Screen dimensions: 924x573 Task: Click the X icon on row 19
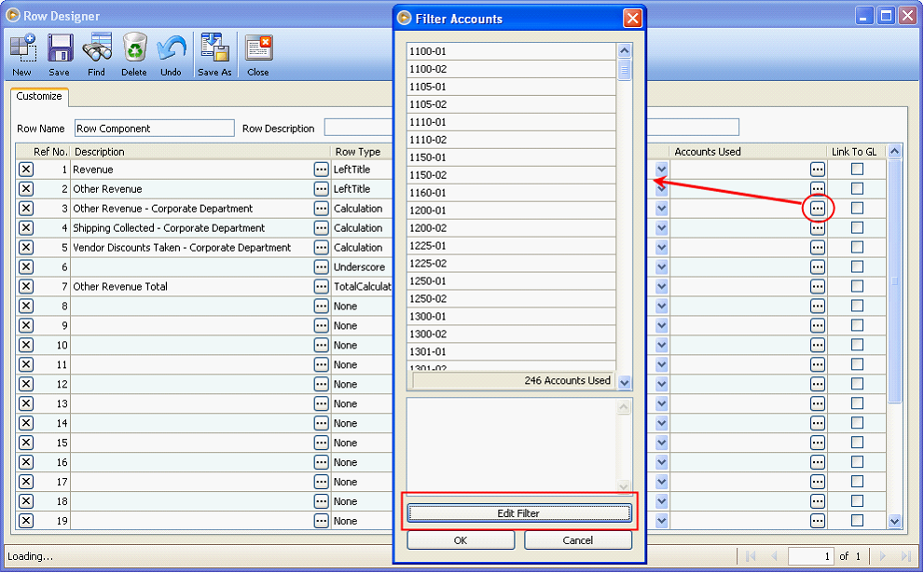[x=26, y=521]
